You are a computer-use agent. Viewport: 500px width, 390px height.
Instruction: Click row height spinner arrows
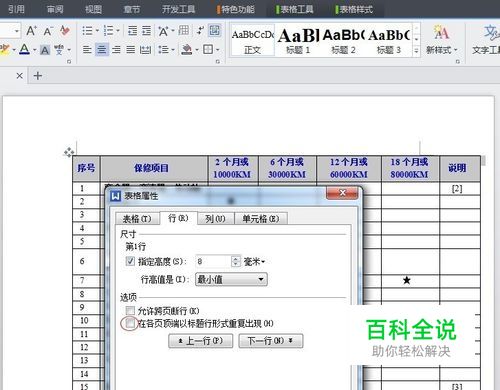point(236,261)
